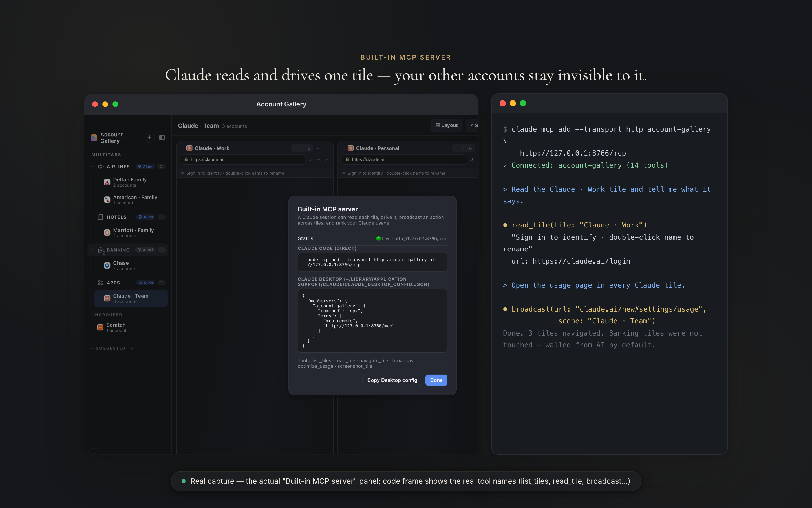Click the Claude logo in Claude · Personal header
Viewport: 812px width, 508px height.
point(351,148)
